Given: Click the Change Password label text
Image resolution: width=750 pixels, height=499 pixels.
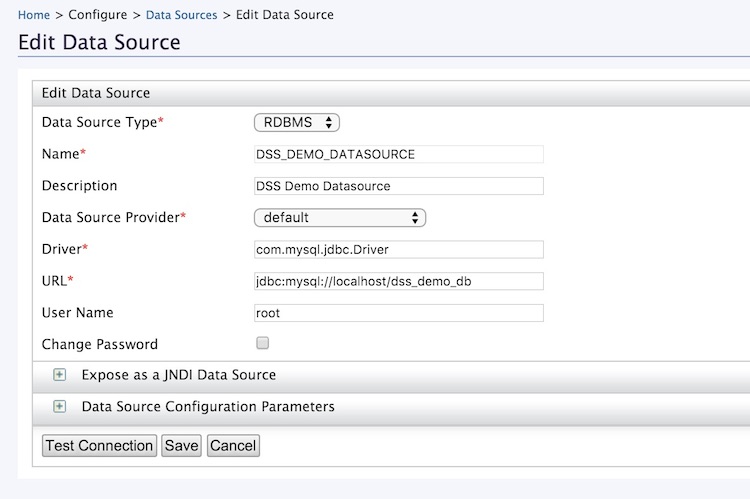Looking at the screenshot, I should pos(100,344).
